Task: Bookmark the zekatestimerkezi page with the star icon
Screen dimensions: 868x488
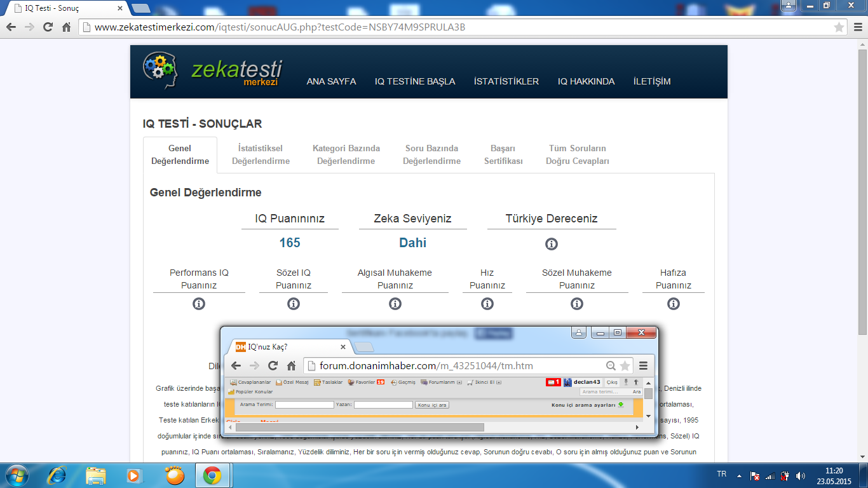Action: (839, 27)
